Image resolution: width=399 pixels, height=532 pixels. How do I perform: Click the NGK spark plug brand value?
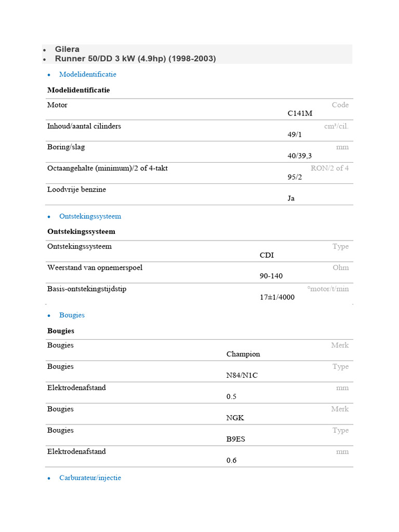tap(235, 418)
